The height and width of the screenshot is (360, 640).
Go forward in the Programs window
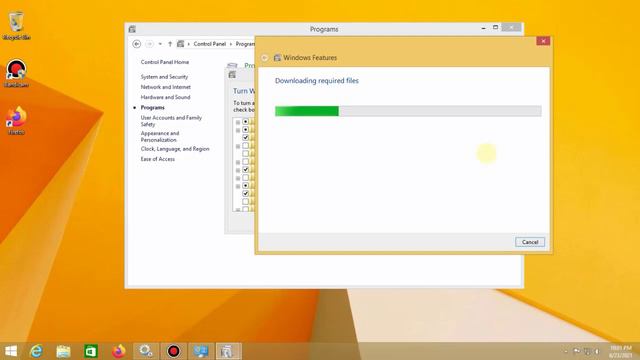[x=149, y=44]
